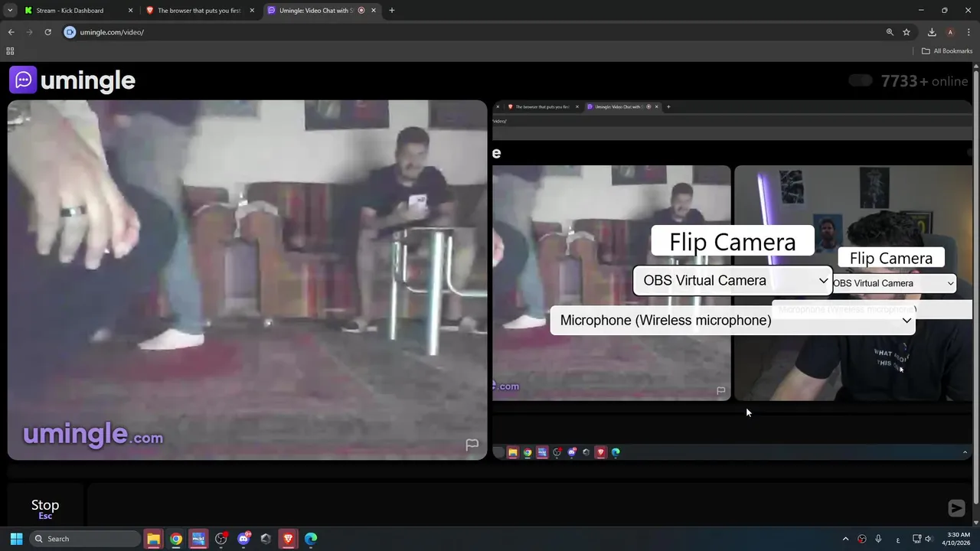Screen dimensions: 980x551
Task: Click the network icon in system tray
Action: [x=916, y=539]
